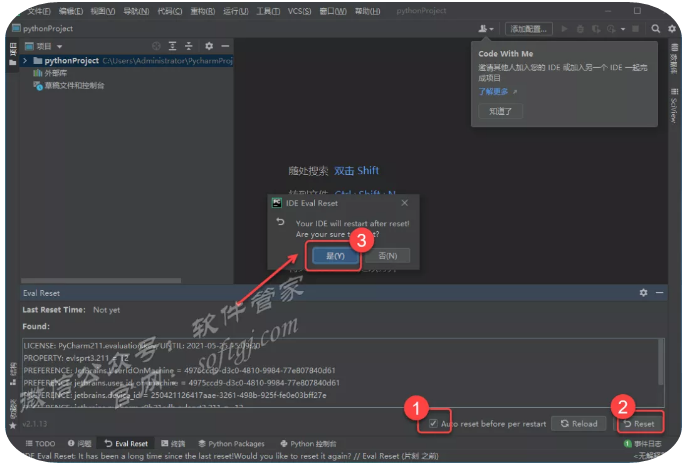Hide the Eval Reset panel

(659, 293)
